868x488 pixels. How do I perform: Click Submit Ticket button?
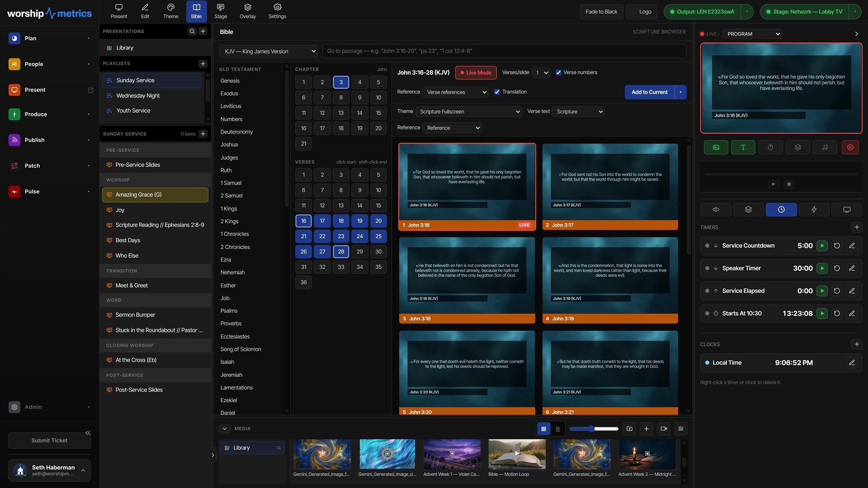coord(49,441)
